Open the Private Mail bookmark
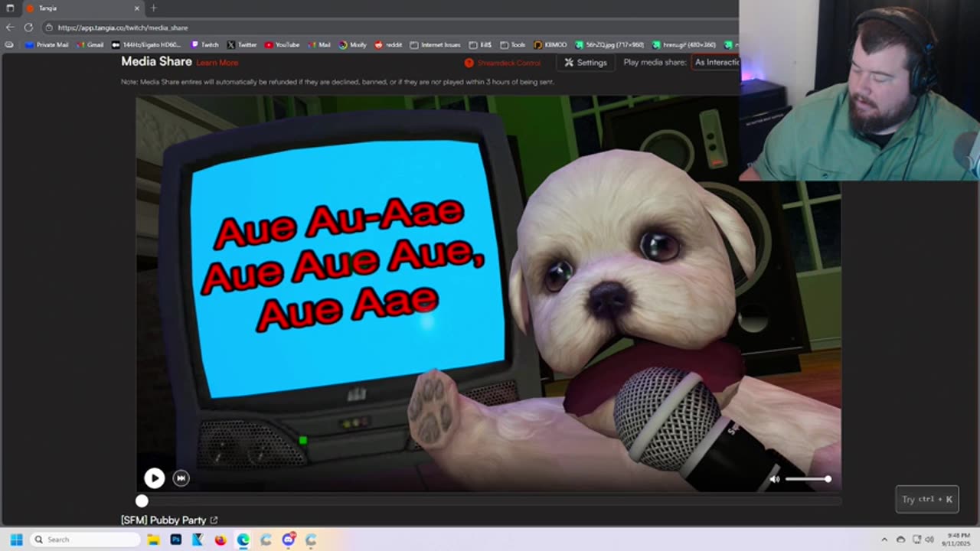 coord(47,45)
